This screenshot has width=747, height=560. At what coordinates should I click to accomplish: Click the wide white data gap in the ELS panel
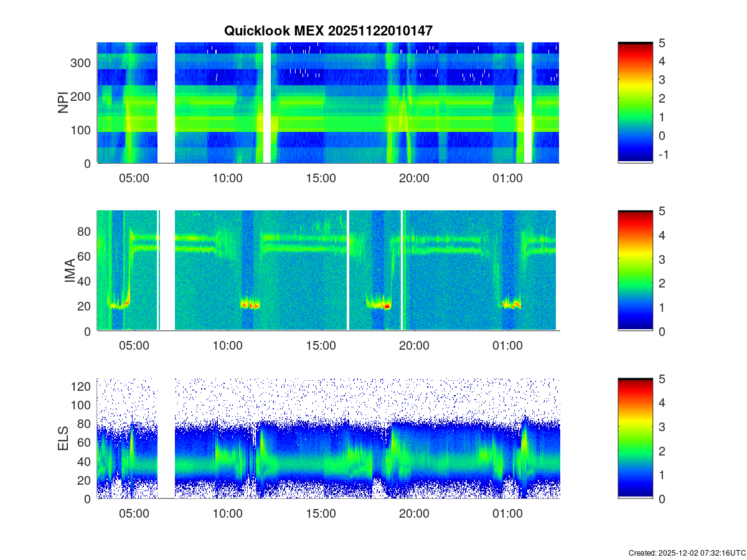point(166,439)
